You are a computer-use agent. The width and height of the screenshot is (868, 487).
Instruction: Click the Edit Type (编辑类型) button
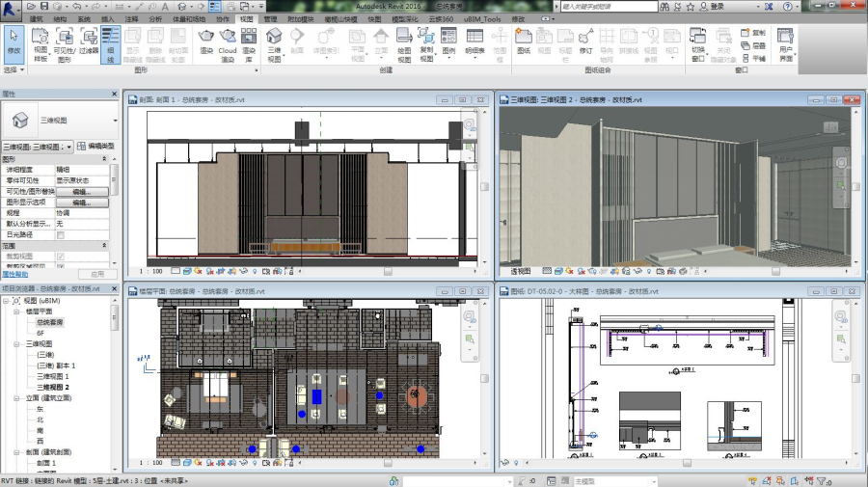point(95,147)
